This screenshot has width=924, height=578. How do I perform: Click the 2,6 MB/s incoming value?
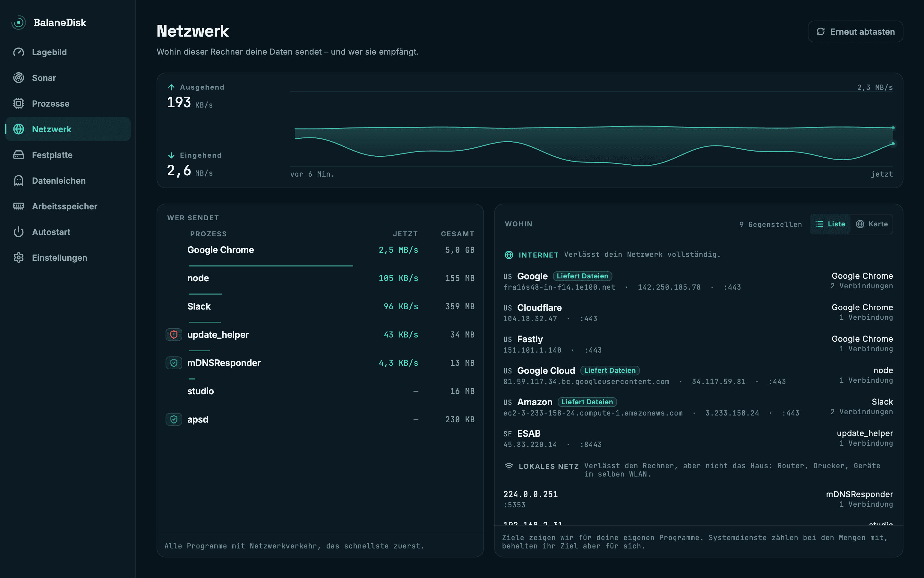tap(190, 171)
